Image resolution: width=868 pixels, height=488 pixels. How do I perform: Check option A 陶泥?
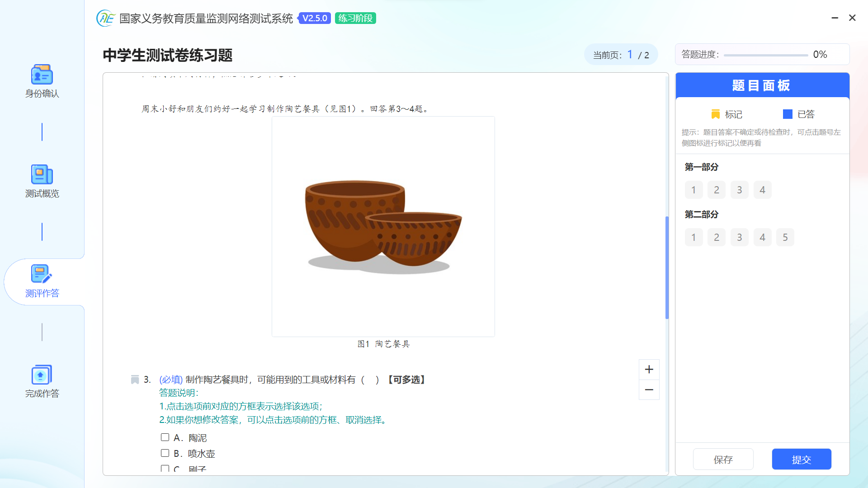165,437
